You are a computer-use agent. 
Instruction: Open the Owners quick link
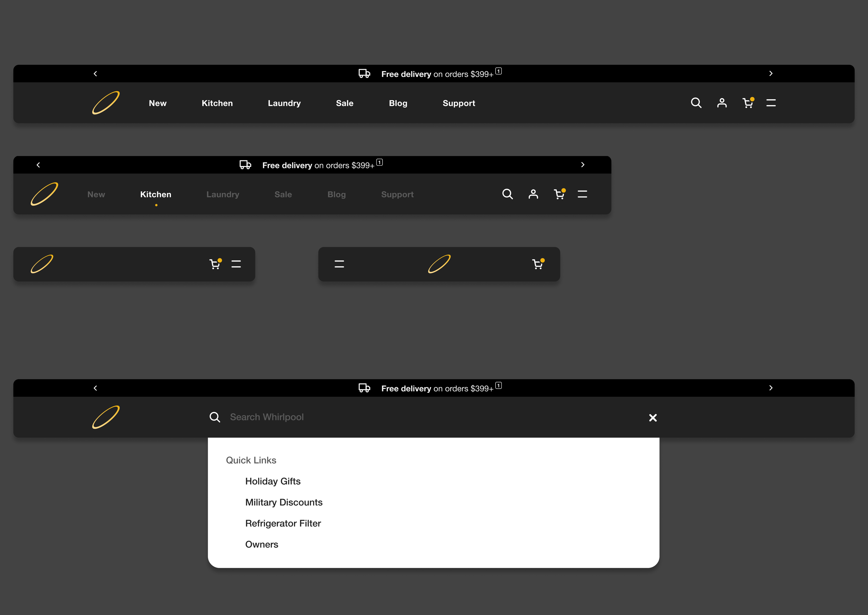262,544
